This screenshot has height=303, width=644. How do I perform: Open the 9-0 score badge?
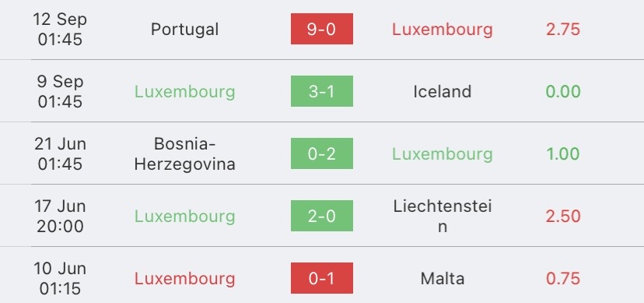(x=321, y=29)
